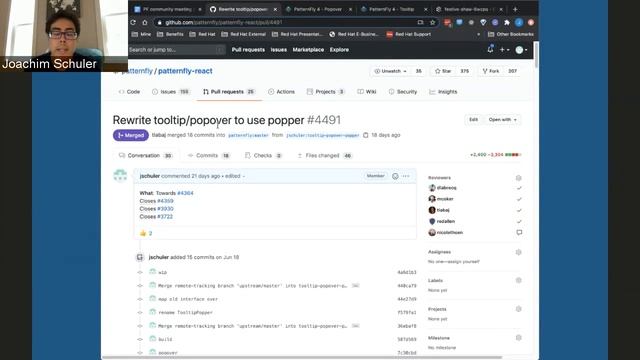Screen dimensions: 640x360
Task: Open the 'Open with' dropdown
Action: point(502,120)
